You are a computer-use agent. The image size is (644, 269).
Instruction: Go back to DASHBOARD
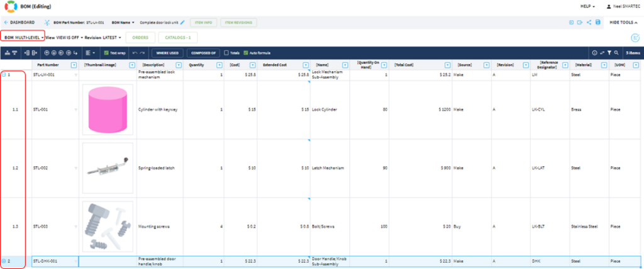pyautogui.click(x=19, y=22)
